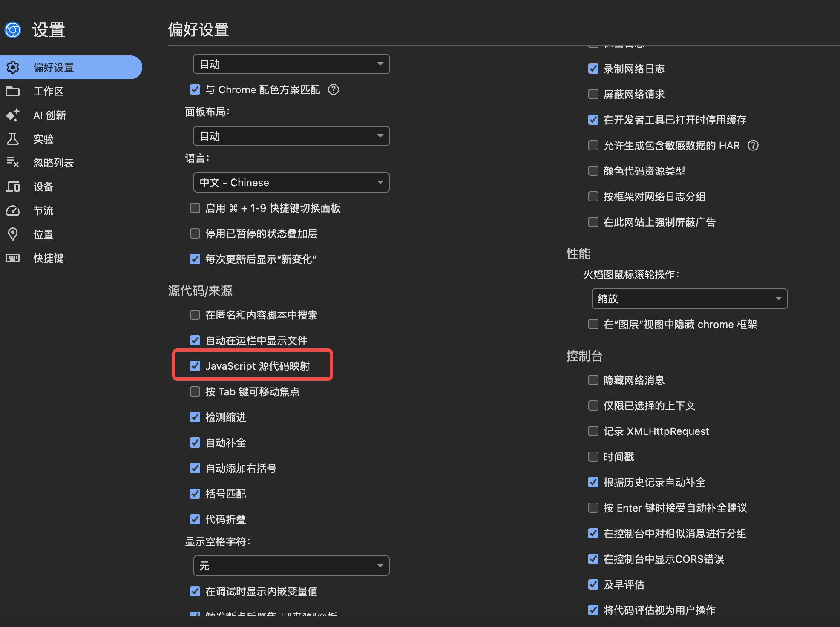Toggle 在开发者工具已打开时停用缓存
Image resolution: width=840 pixels, height=627 pixels.
point(593,120)
